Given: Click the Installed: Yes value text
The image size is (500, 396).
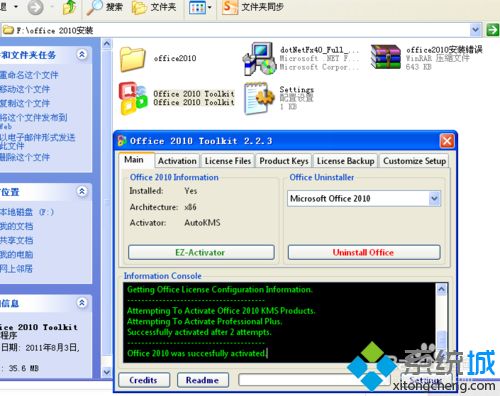Looking at the screenshot, I should [x=191, y=191].
